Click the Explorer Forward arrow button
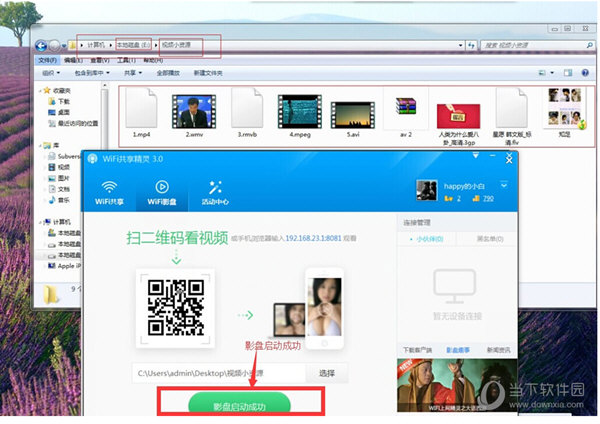 coord(55,46)
